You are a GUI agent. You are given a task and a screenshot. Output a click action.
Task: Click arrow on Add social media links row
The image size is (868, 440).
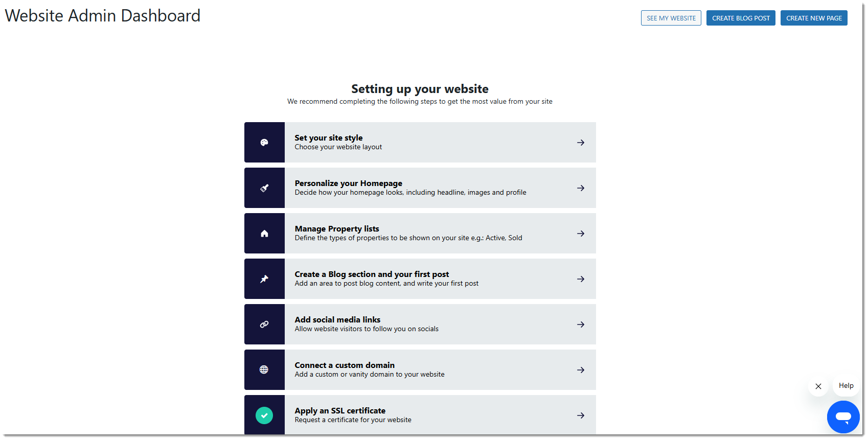click(x=581, y=325)
